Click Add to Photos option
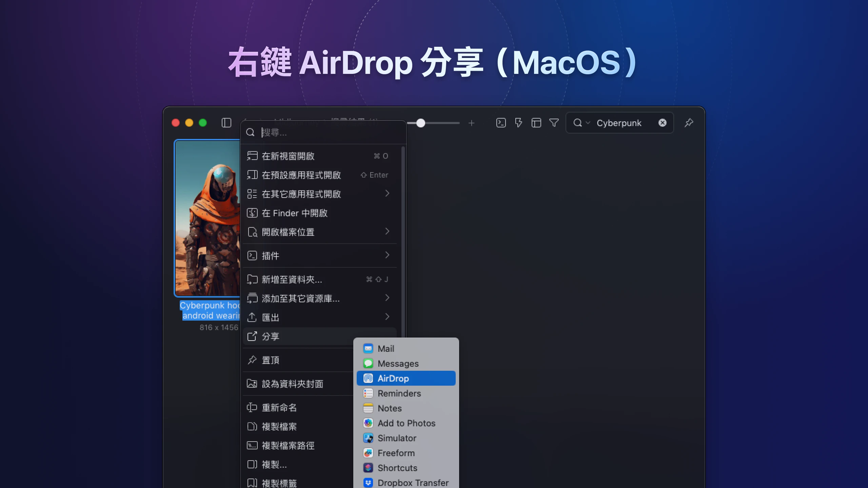This screenshot has width=868, height=488. pos(406,423)
